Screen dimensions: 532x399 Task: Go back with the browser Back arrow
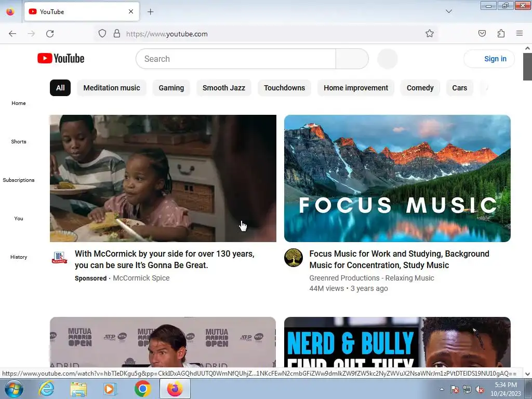click(x=12, y=34)
